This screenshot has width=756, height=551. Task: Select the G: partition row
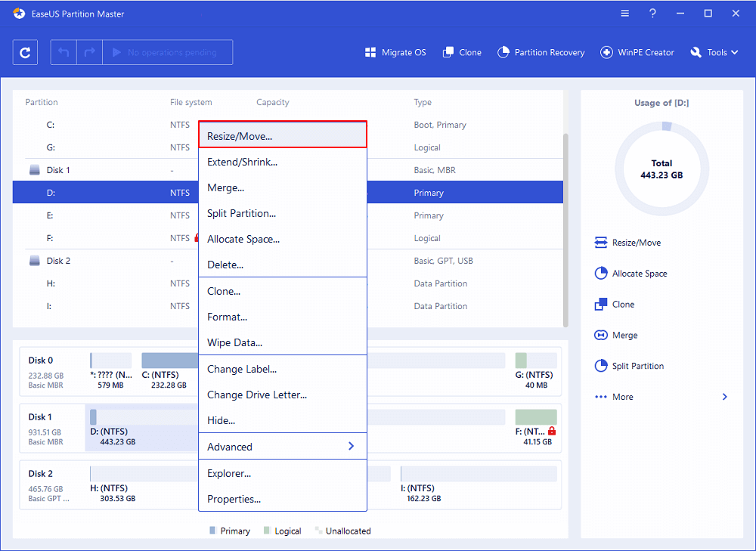pos(288,147)
